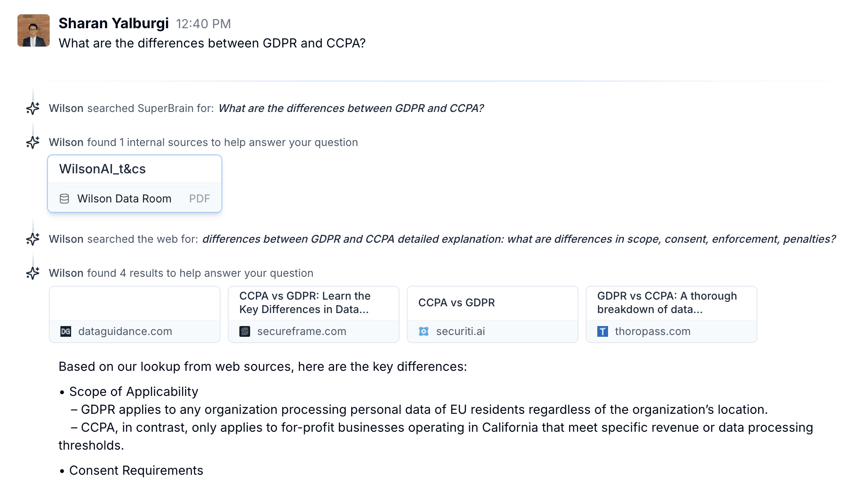Image resolution: width=868 pixels, height=481 pixels.
Task: Click the Wilson Data Room label
Action: point(124,199)
